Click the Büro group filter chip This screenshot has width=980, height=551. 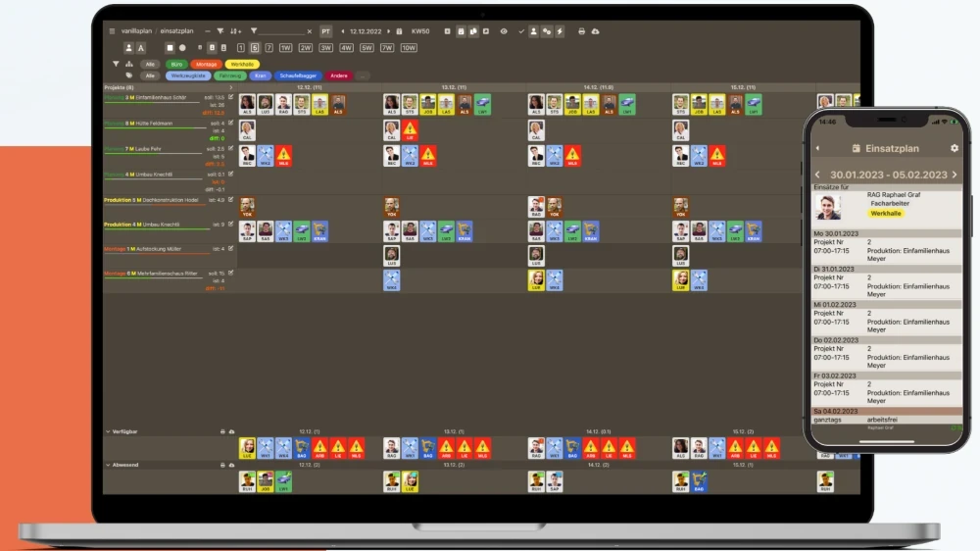pyautogui.click(x=176, y=65)
